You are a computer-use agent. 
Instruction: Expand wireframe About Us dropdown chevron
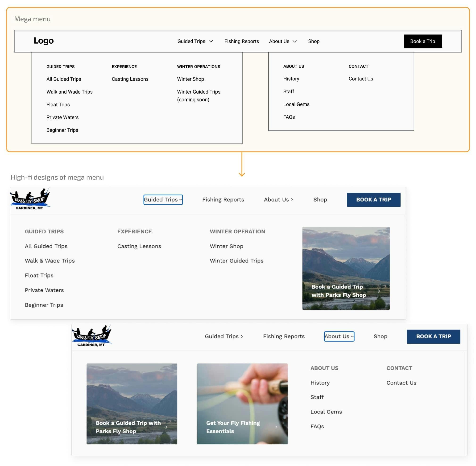click(294, 41)
